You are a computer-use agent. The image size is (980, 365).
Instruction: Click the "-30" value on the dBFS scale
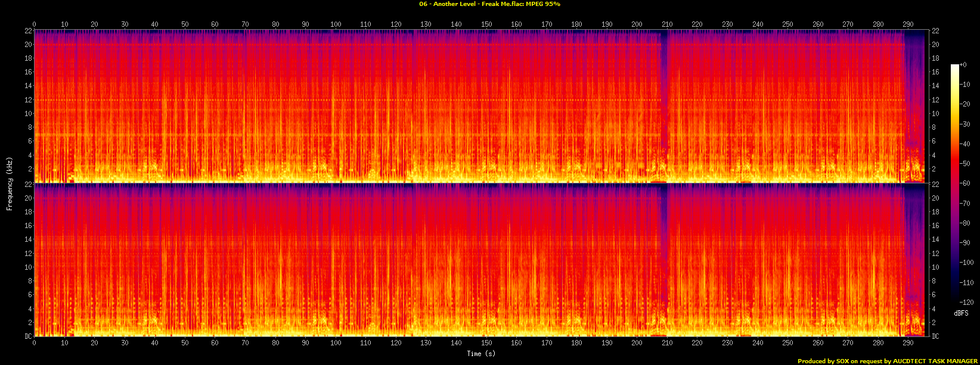tap(966, 124)
